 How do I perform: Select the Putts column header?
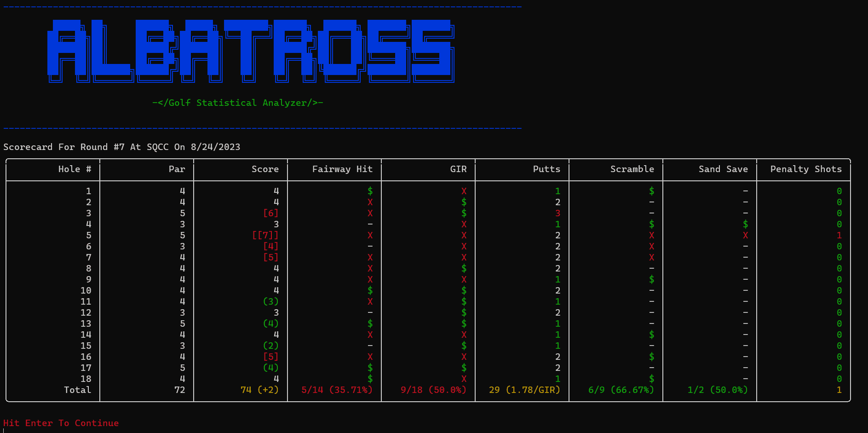(546, 169)
